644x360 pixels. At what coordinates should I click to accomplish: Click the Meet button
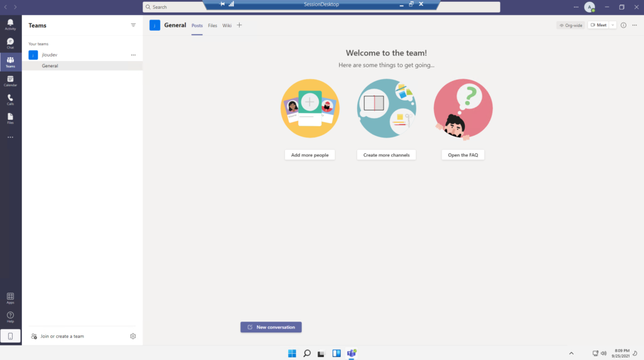tap(599, 25)
